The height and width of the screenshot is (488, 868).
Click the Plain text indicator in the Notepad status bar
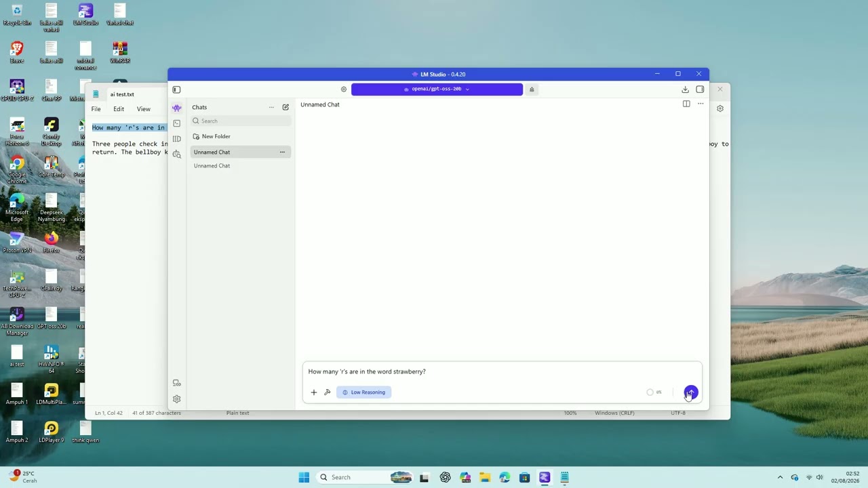pos(237,413)
